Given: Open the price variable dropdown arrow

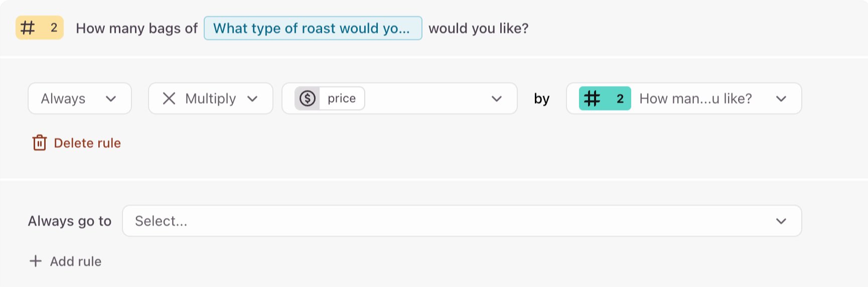Looking at the screenshot, I should pyautogui.click(x=497, y=98).
